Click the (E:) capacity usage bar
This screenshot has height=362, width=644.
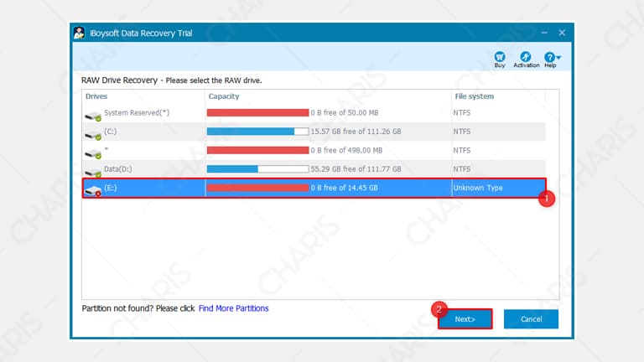click(x=257, y=188)
